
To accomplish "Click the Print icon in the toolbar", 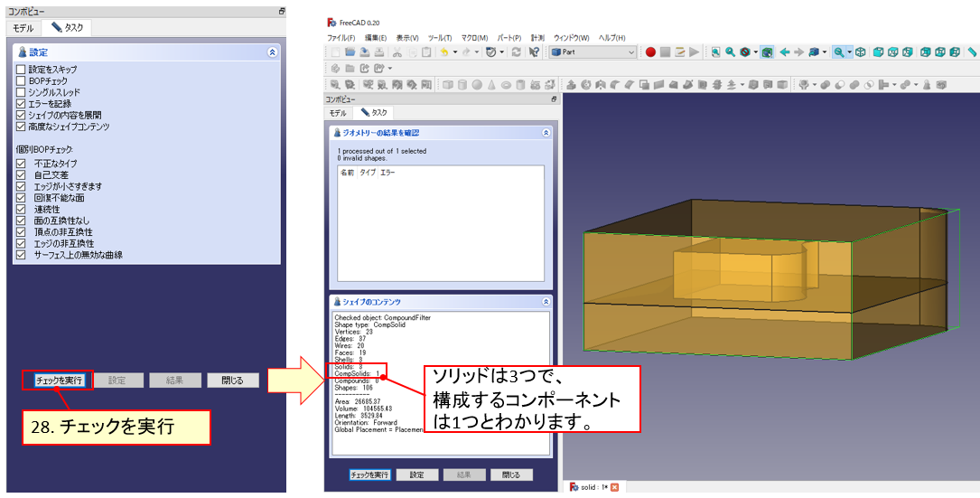I will pos(378,52).
